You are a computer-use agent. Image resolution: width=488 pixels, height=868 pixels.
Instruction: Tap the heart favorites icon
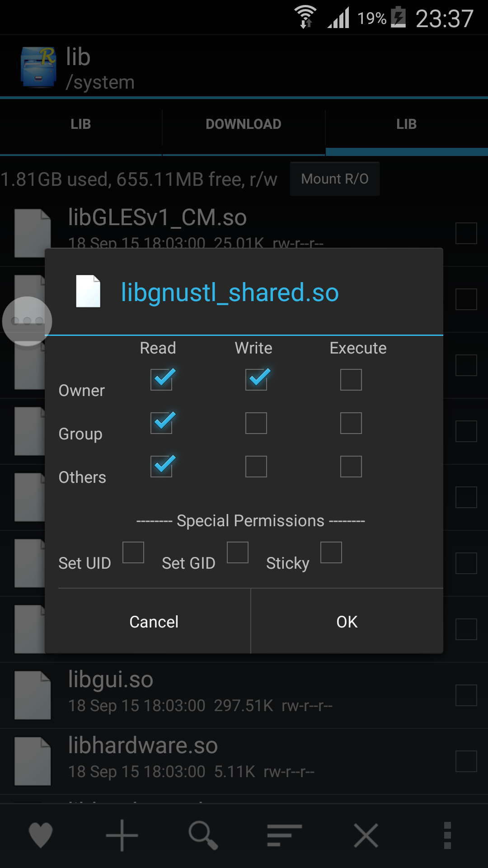(x=41, y=835)
